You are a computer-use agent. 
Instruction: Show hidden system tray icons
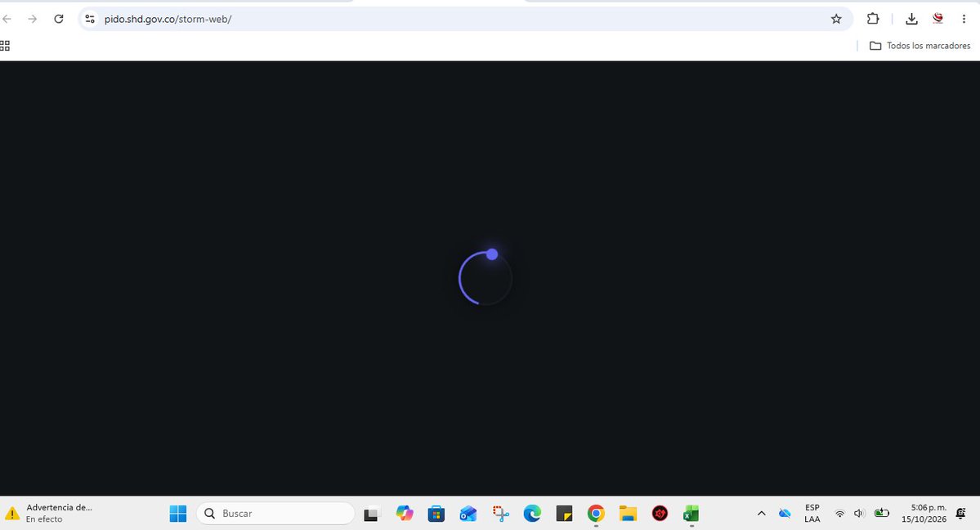761,514
